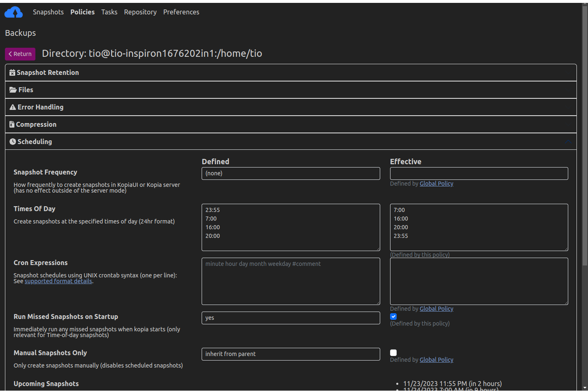The height and width of the screenshot is (391, 588).
Task: Click the Defined Times Of Day text area
Action: [291, 227]
